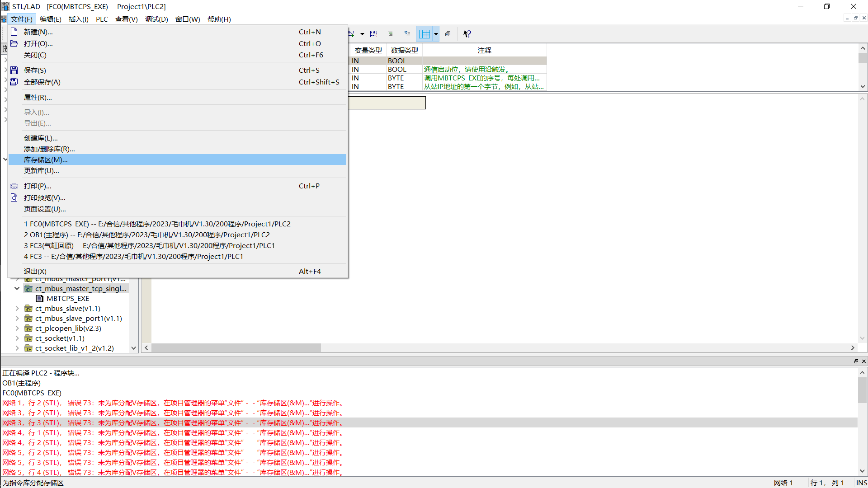Select the 库存储区(M)... menu entry
Screen dimensions: 868x488
46,160
